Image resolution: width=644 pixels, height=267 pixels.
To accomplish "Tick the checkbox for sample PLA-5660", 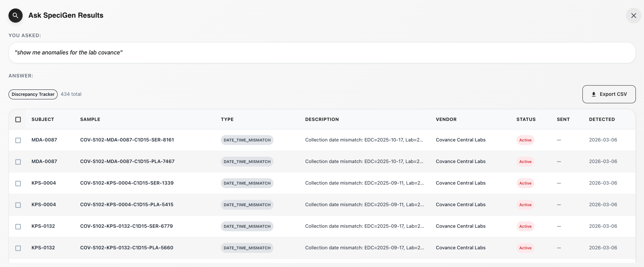I will tap(18, 248).
